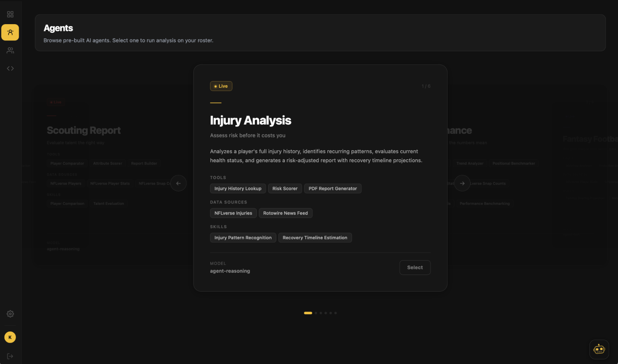The image size is (618, 364).
Task: Click the Positional Benchmarker chip
Action: click(x=514, y=163)
